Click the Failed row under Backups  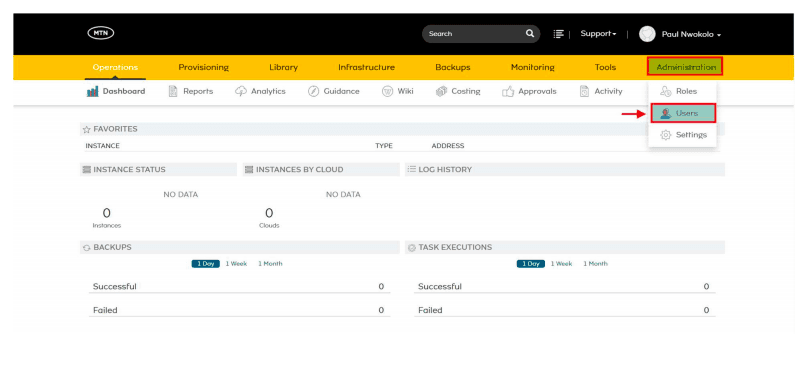[x=239, y=310]
